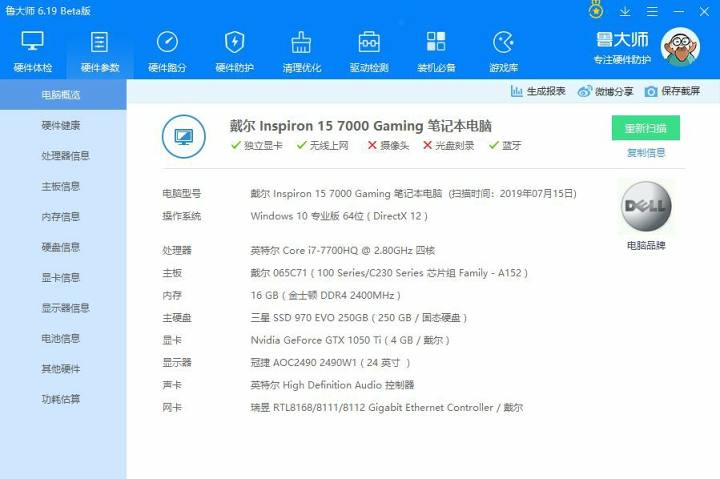Open 显示器信息 in the sidebar
Screen dimensions: 720x479
pyautogui.click(x=65, y=308)
